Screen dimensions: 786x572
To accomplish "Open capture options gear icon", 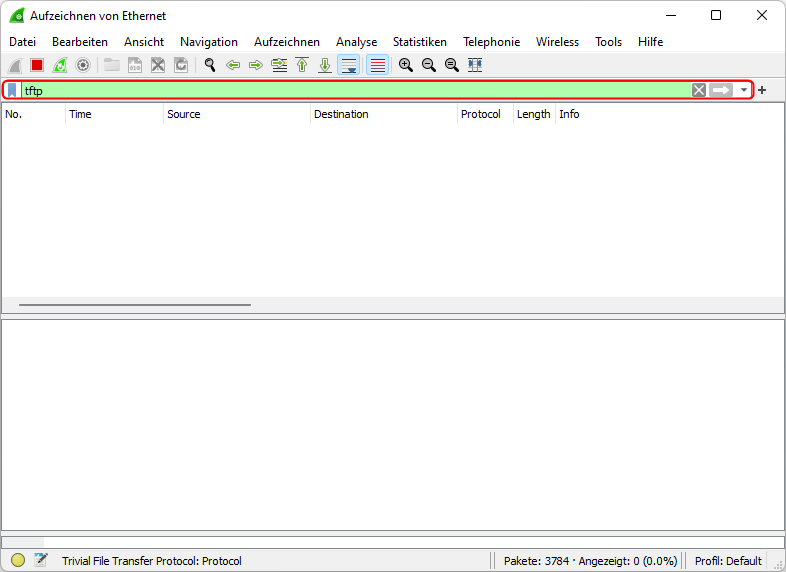I will point(83,65).
